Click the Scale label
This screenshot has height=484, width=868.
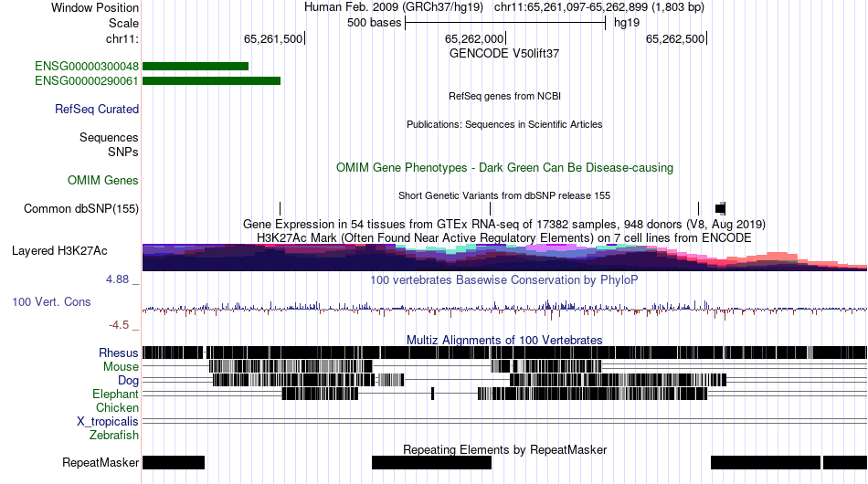click(124, 23)
